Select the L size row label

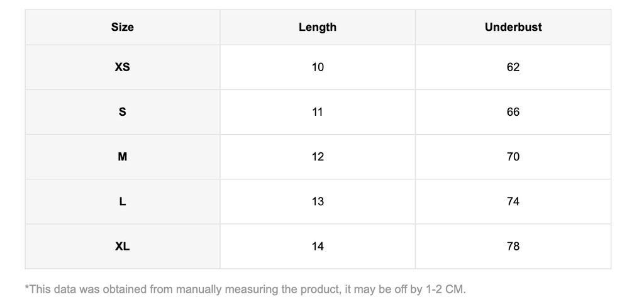pos(123,201)
